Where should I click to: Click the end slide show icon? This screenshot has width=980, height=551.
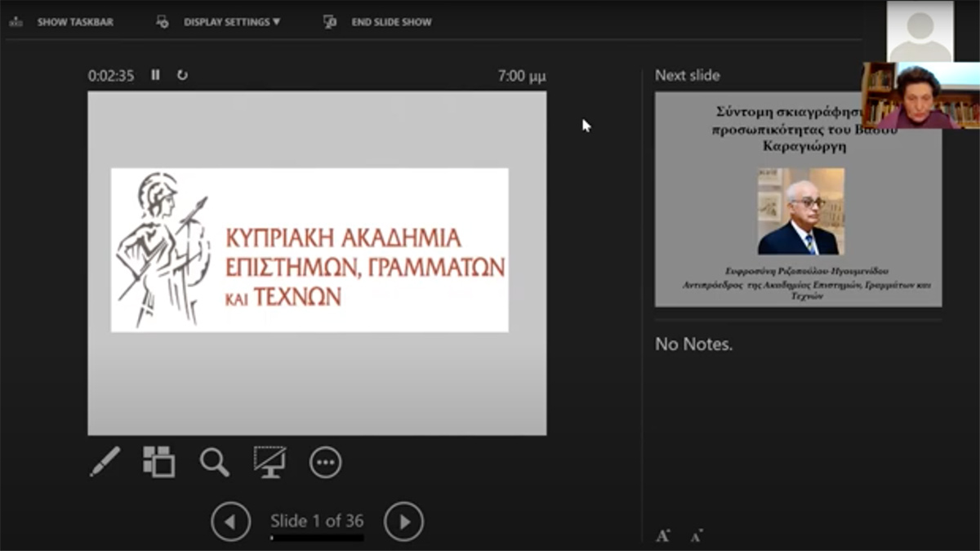[330, 22]
